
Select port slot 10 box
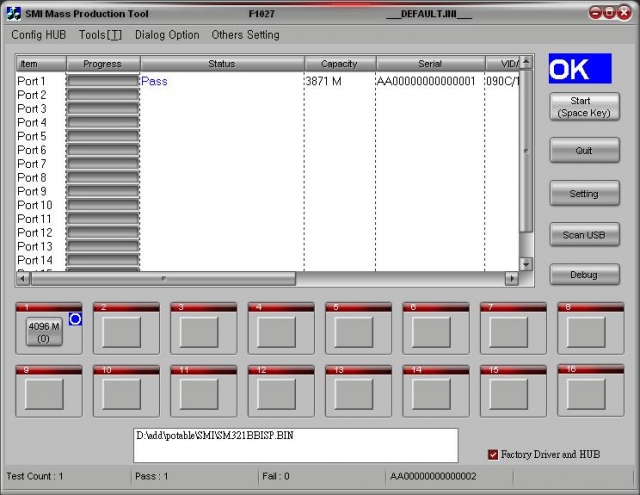pyautogui.click(x=122, y=395)
